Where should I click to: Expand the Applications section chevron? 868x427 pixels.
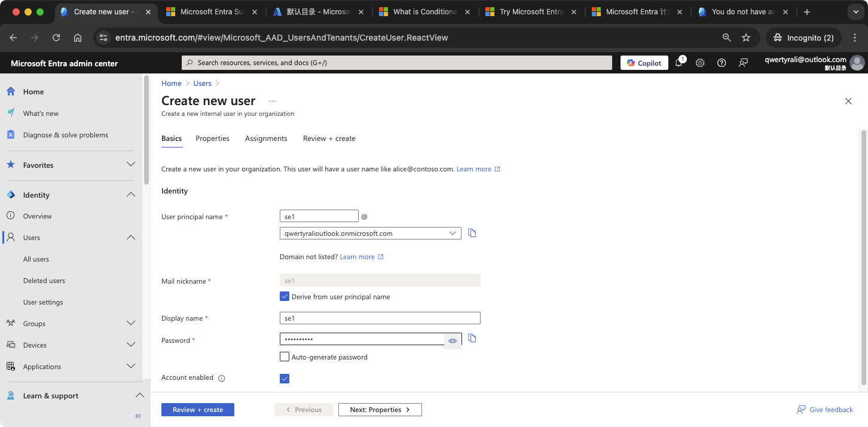(131, 366)
